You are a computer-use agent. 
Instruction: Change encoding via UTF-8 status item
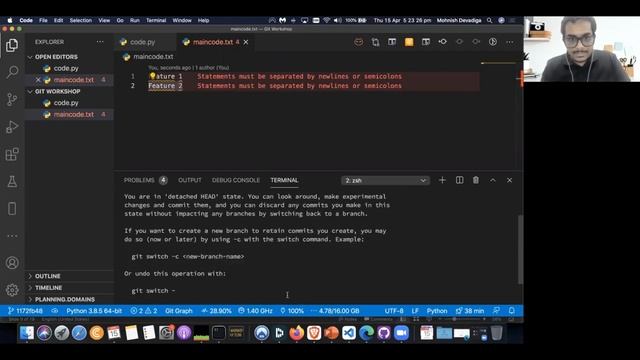(x=394, y=311)
